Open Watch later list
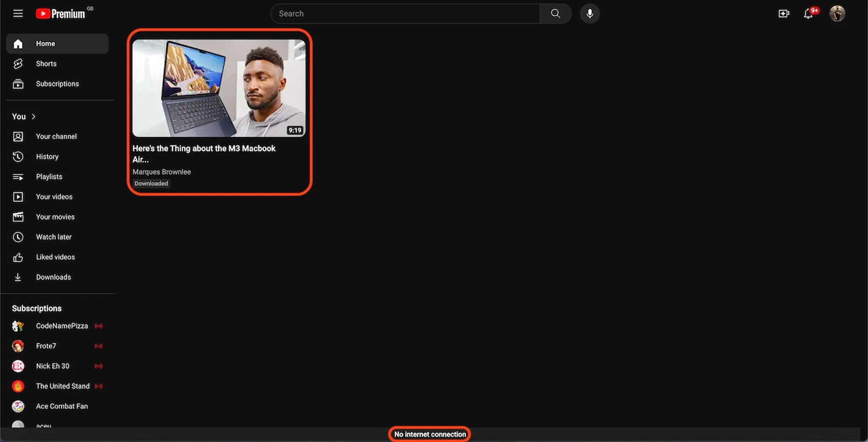The image size is (868, 442). pos(53,237)
